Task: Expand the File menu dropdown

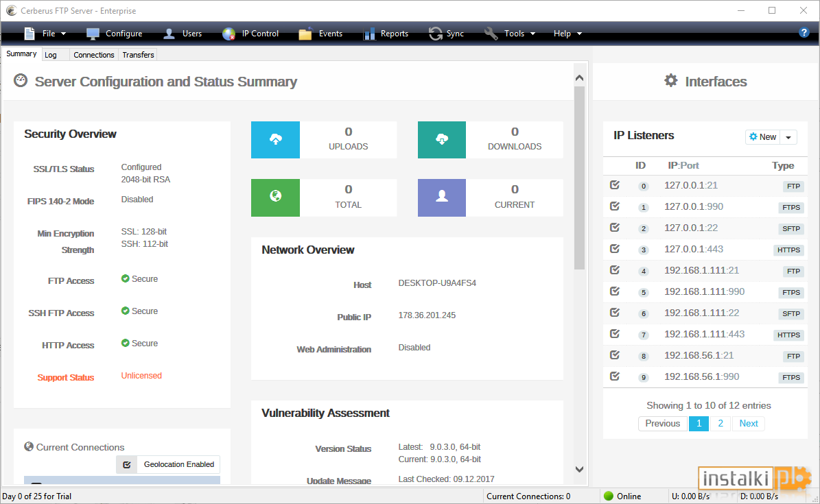Action: [63, 34]
